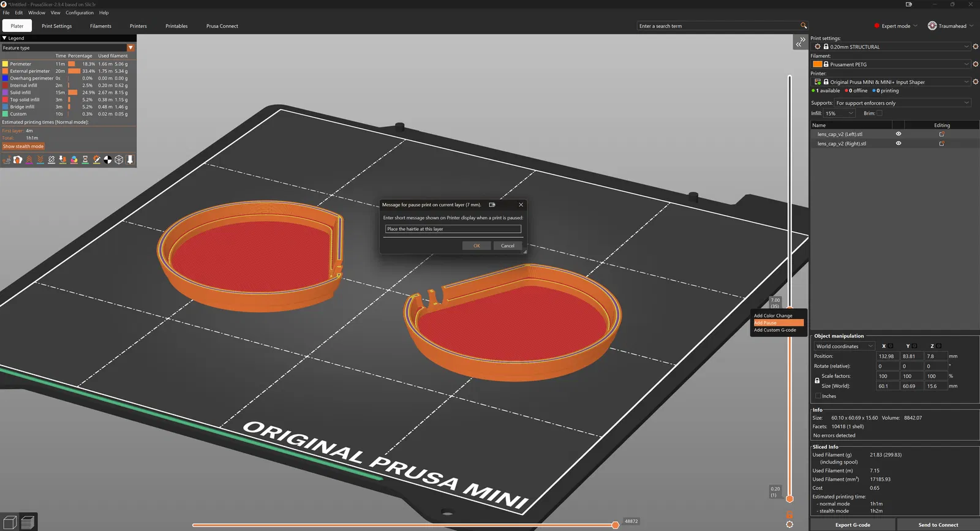Toggle tool changes icon in legend toolbar

tap(62, 160)
